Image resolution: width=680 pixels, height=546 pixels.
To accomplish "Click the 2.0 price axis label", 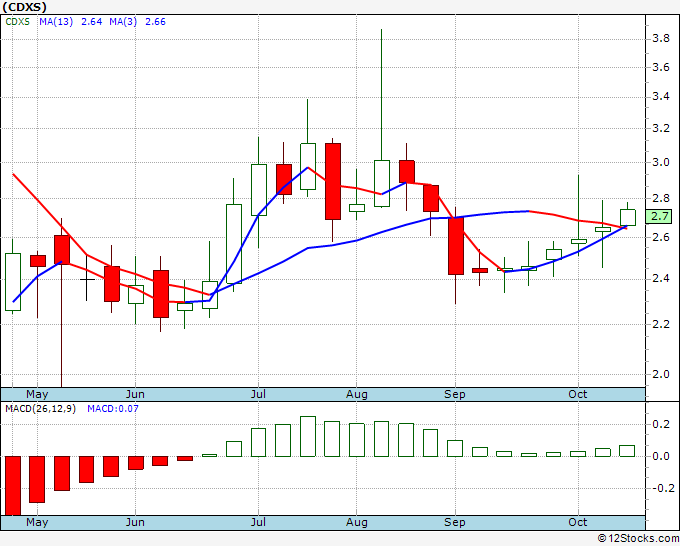I will click(x=661, y=374).
